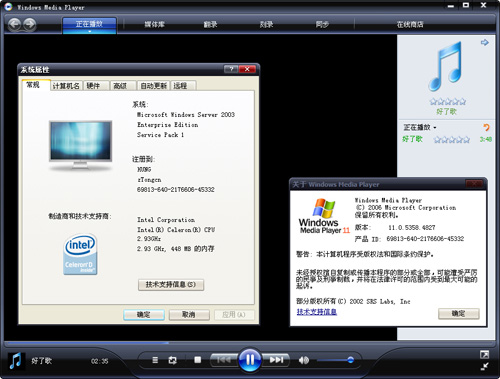Toggle shuffle playback button
Viewport: 500px width, 379px height.
(155, 360)
